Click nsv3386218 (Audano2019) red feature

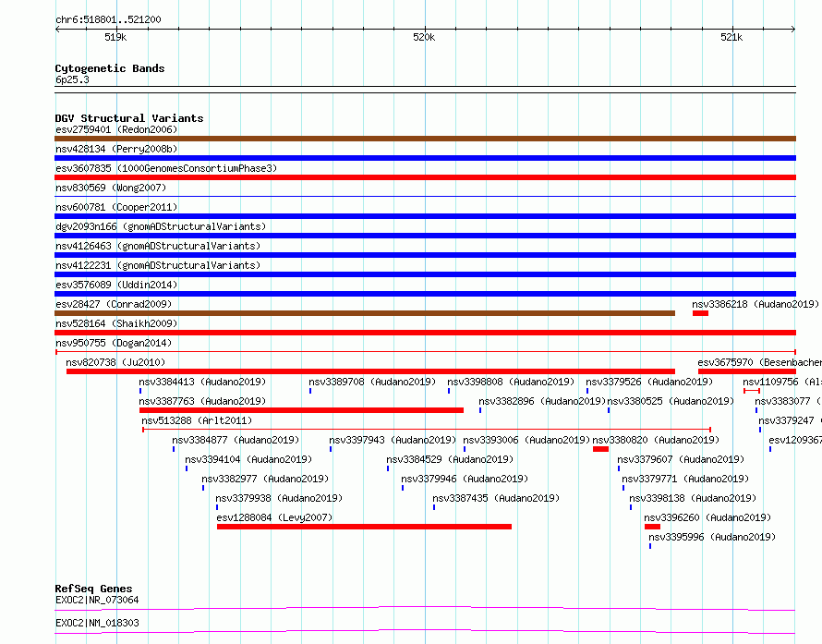[x=700, y=313]
